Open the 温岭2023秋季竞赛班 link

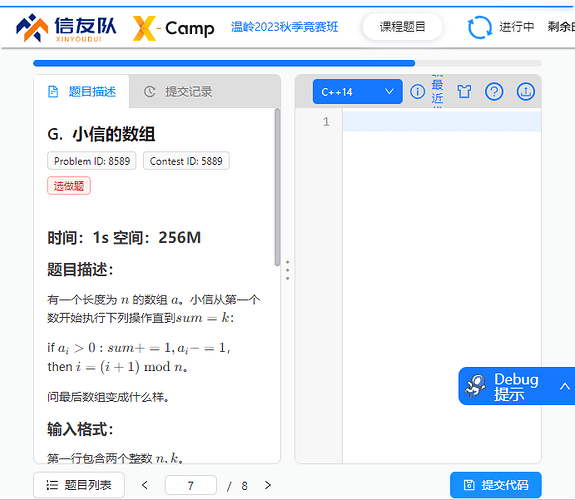[x=285, y=27]
